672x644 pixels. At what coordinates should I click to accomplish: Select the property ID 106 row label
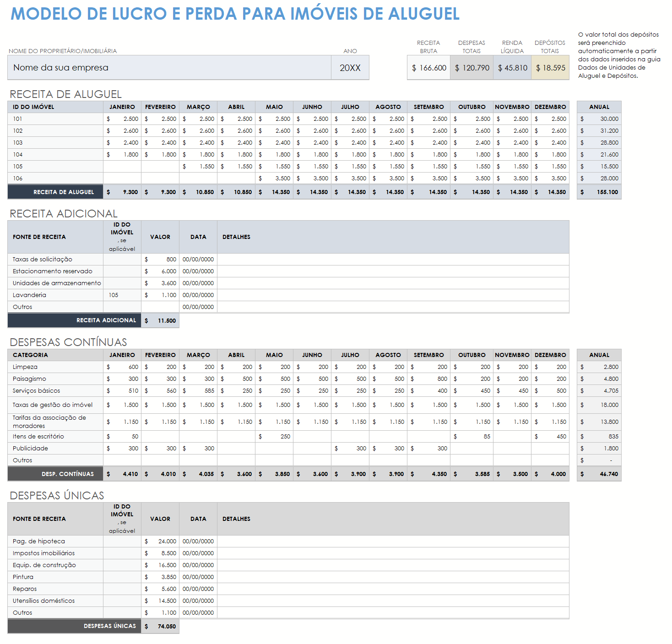(55, 179)
